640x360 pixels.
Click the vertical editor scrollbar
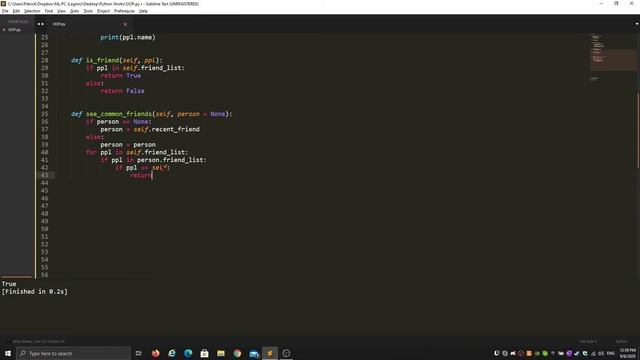coord(638,131)
